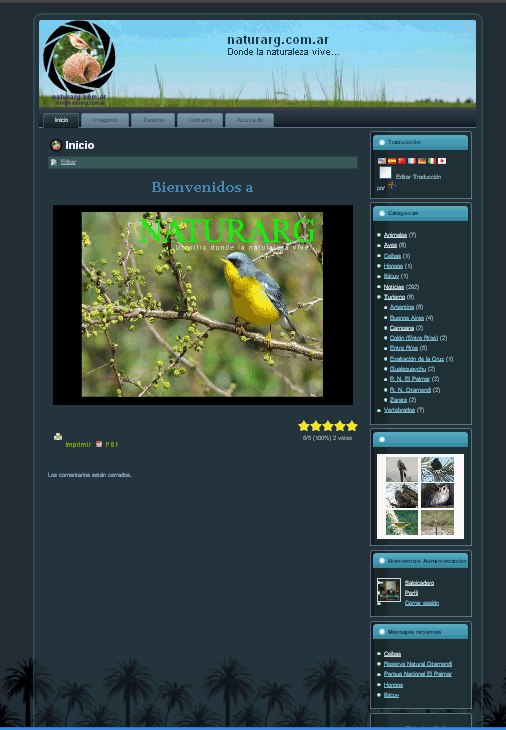Image resolution: width=506 pixels, height=730 pixels.
Task: Click the Italian flag translation icon
Action: click(x=432, y=161)
